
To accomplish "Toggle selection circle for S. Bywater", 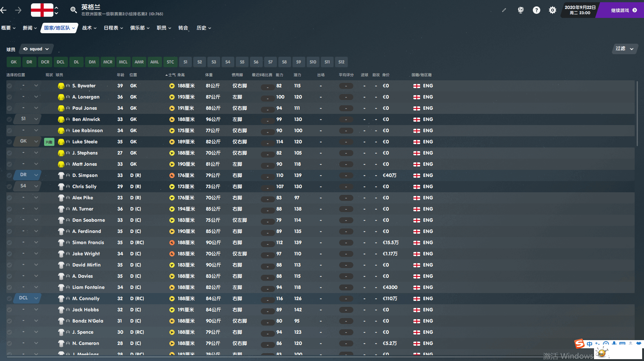I will 9,86.
